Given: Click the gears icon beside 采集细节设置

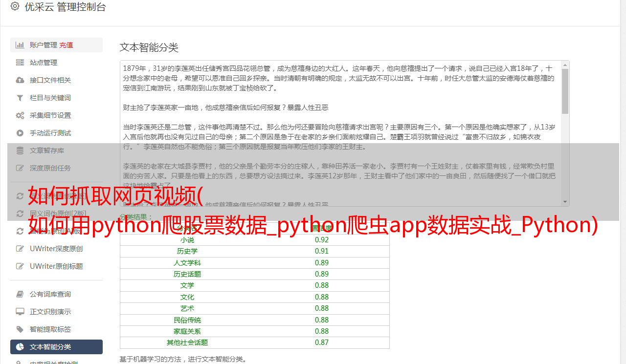Looking at the screenshot, I should click(x=20, y=115).
